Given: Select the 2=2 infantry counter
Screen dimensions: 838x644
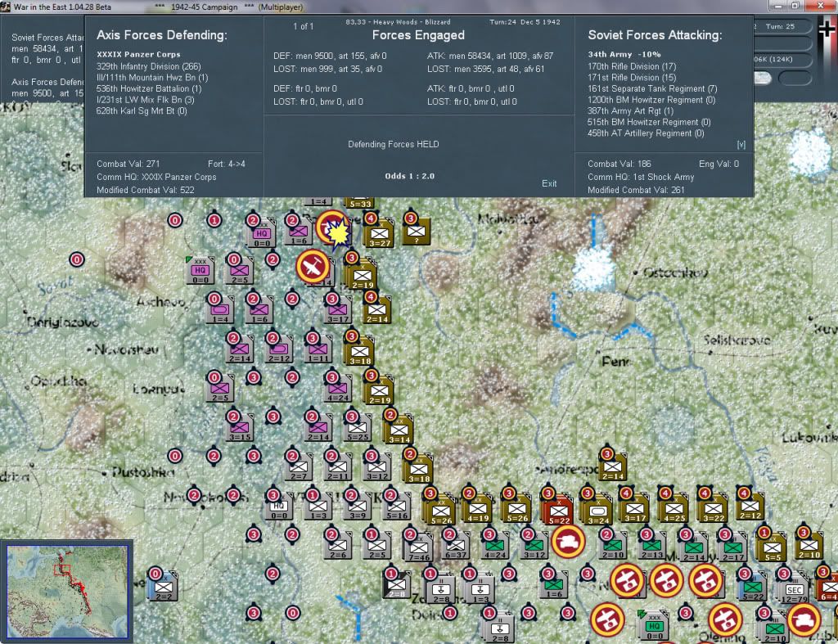Looking at the screenshot, I should click(163, 587).
